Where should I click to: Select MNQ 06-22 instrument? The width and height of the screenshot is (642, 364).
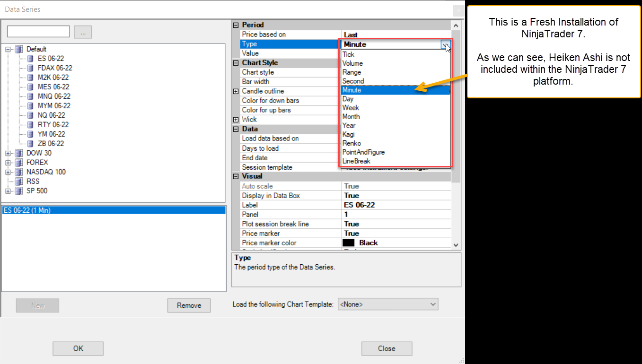(54, 96)
